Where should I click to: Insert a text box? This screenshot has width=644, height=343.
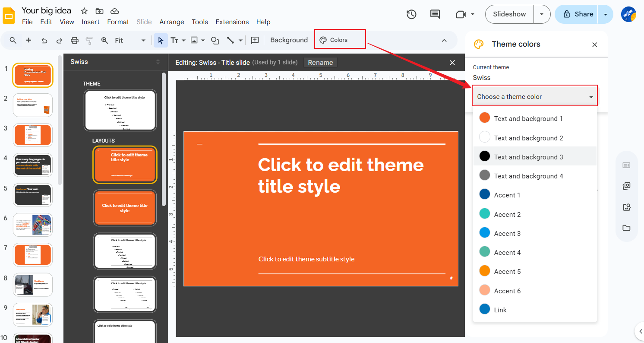tap(175, 40)
